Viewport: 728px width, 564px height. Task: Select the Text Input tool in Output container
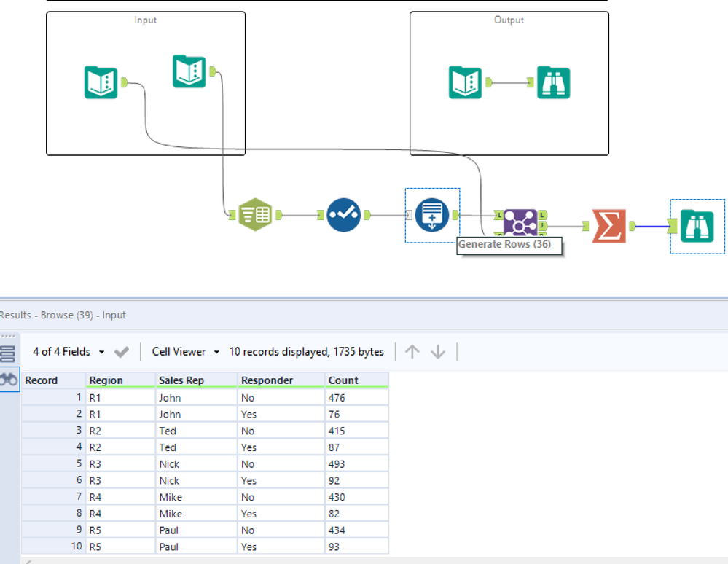click(x=465, y=82)
